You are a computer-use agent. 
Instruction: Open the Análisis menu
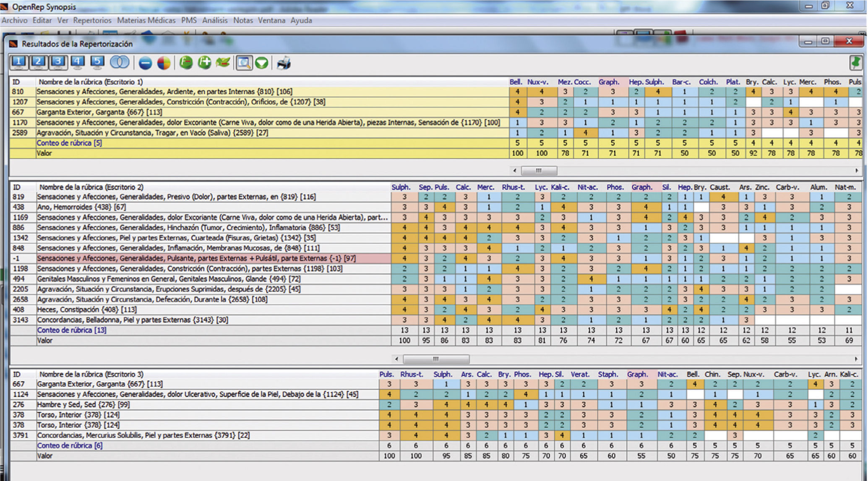[215, 20]
